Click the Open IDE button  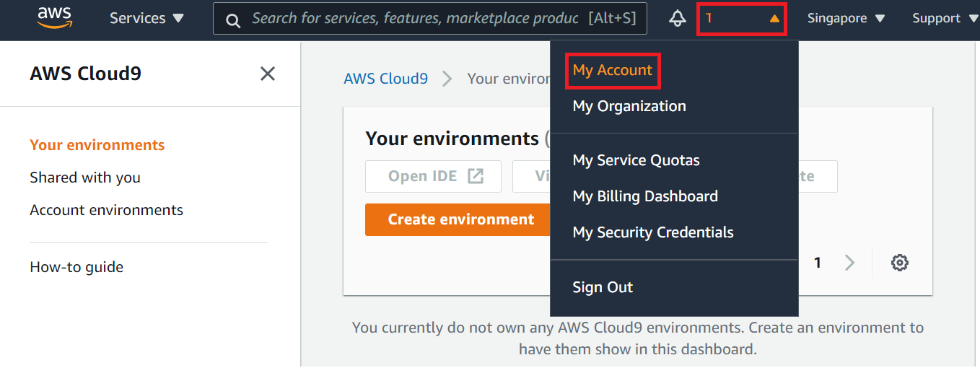click(x=433, y=177)
